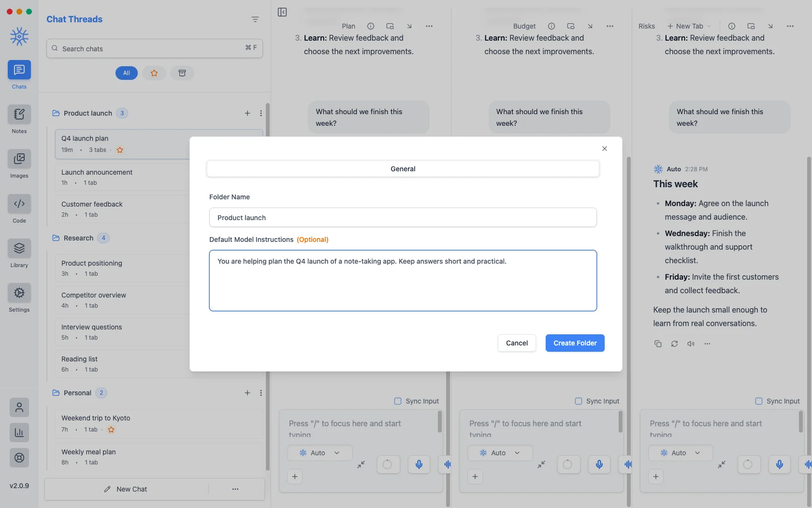Click the Create Folder button
812x508 pixels.
pyautogui.click(x=575, y=343)
